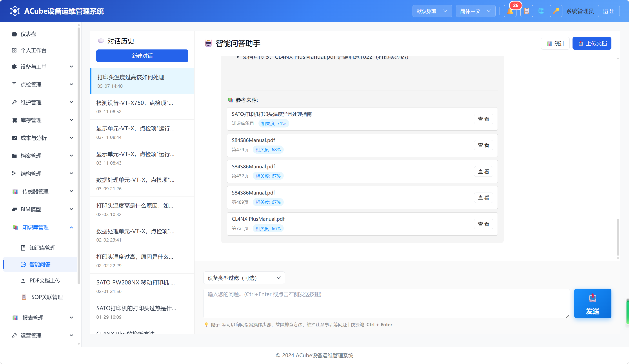Click the robot icon beside 智能问答助手
629x364 pixels.
click(208, 43)
